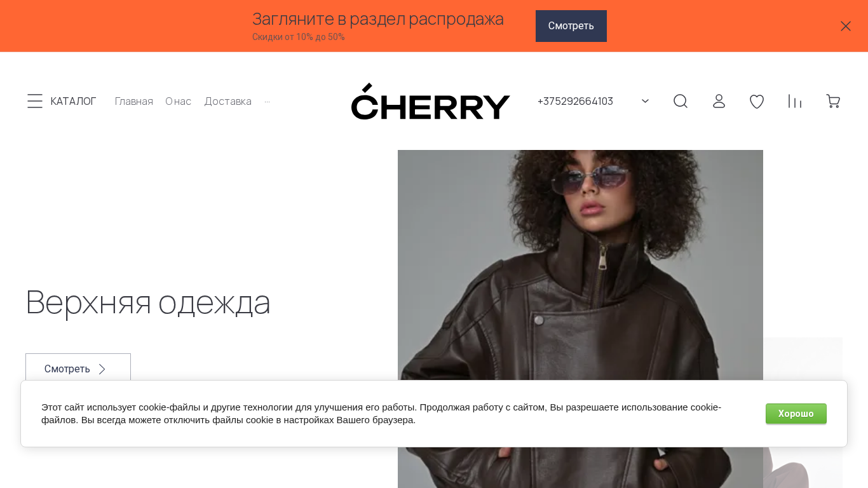Open the product comparison bars icon
This screenshot has height=488, width=868.
click(x=795, y=101)
